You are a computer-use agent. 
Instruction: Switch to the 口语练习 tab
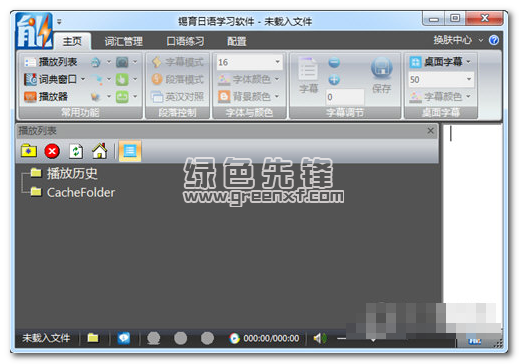pos(185,41)
